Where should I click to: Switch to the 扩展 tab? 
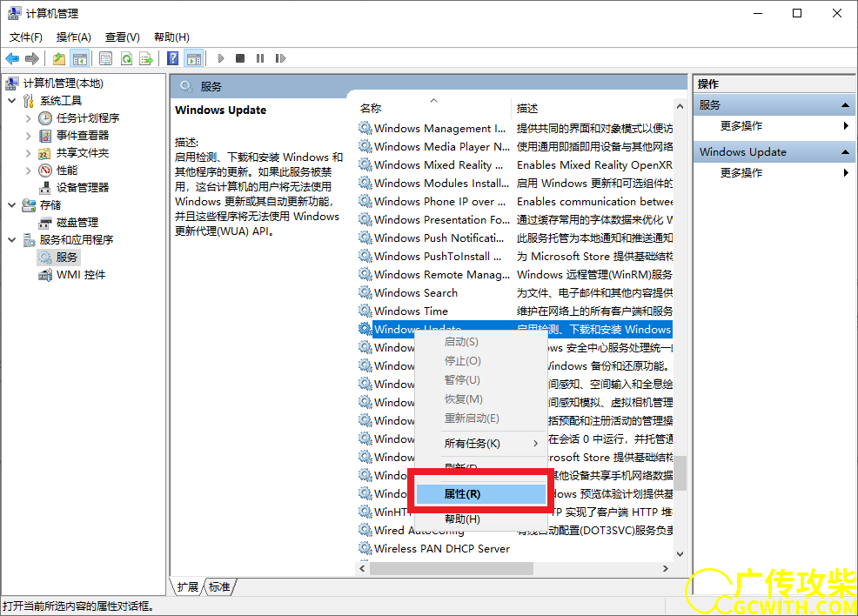point(187,587)
